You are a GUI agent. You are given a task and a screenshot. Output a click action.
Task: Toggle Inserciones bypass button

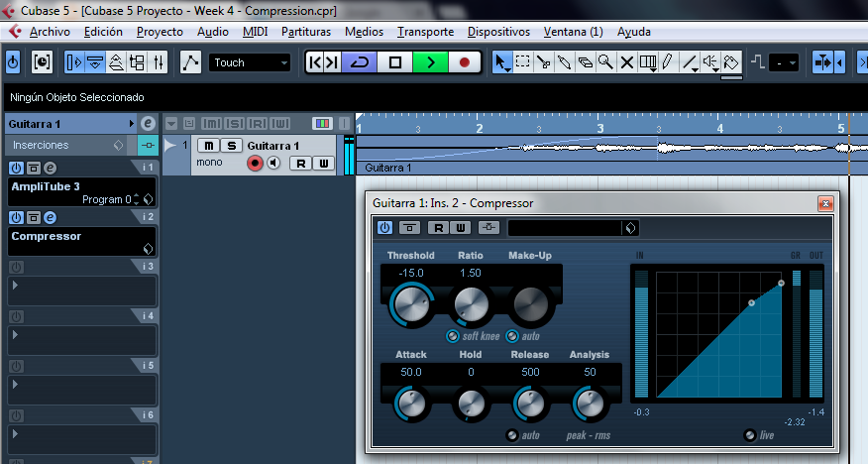click(148, 145)
